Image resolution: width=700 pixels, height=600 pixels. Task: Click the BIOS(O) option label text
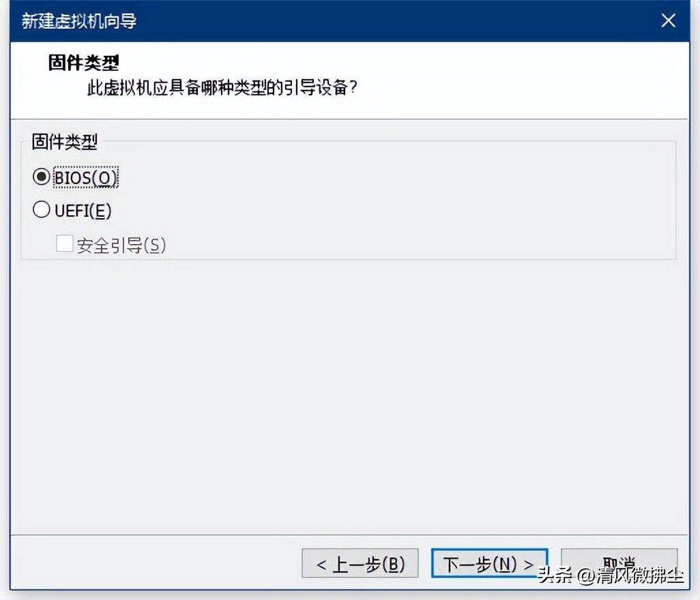coord(86,177)
